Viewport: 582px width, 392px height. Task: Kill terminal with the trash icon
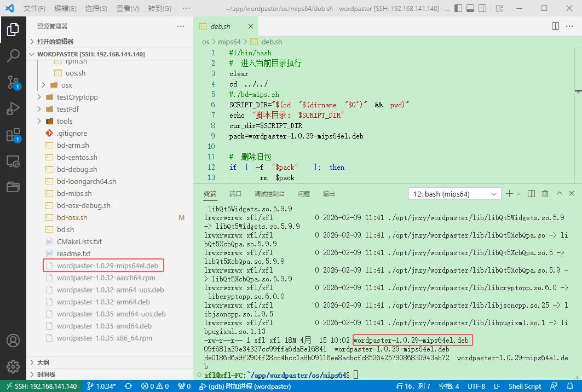(545, 194)
